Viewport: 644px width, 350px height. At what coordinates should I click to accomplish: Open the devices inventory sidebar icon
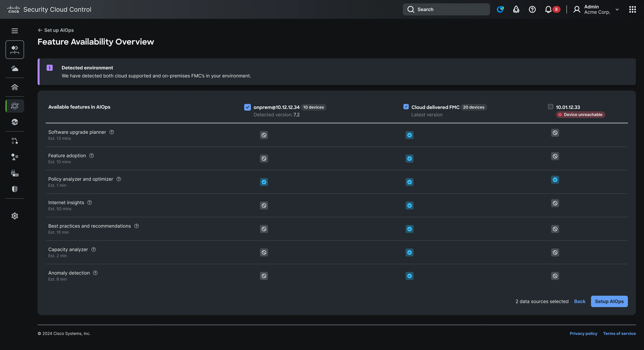[15, 173]
